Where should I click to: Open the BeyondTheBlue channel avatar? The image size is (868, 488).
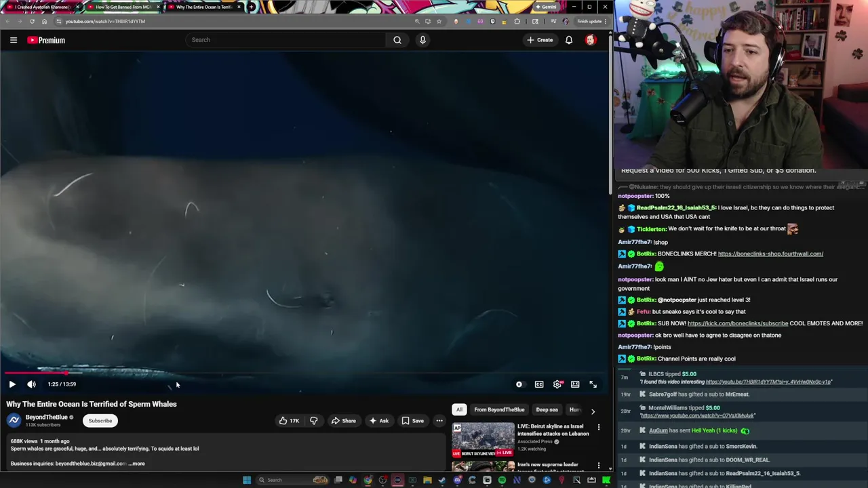14,420
